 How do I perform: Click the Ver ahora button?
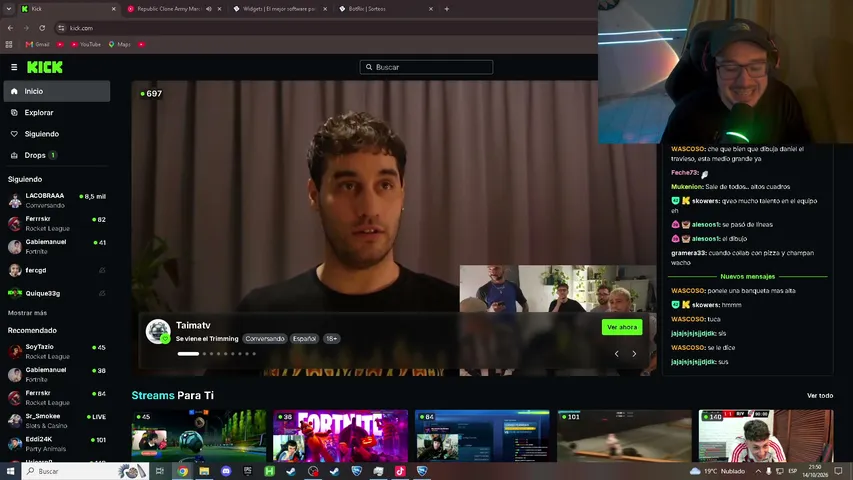[622, 327]
